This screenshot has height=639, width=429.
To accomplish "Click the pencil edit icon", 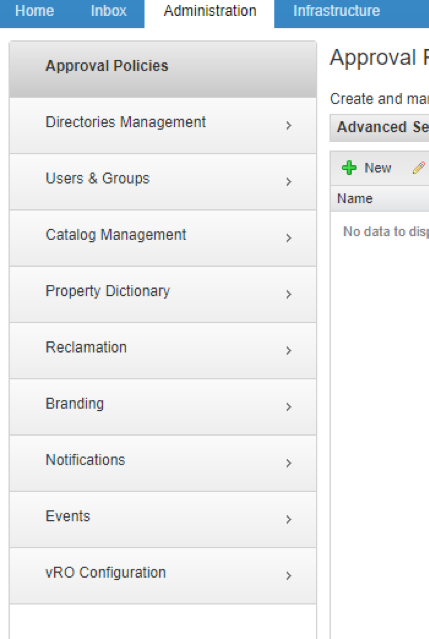I will coord(419,167).
